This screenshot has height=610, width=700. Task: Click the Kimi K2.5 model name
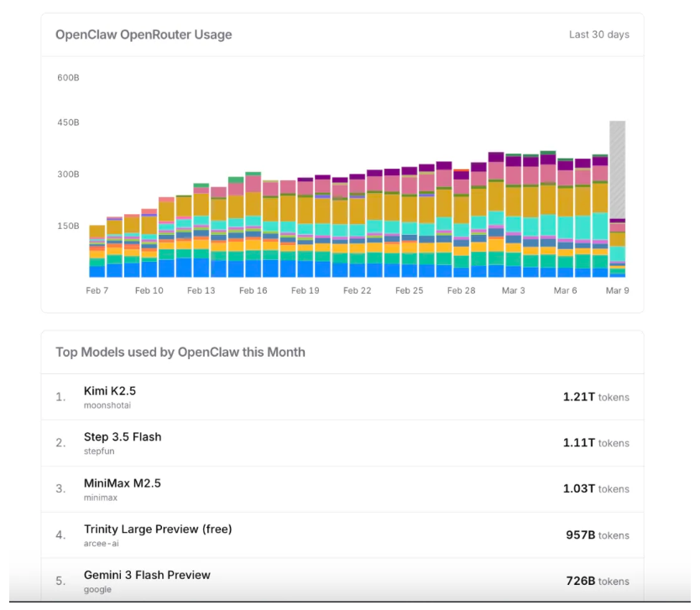(x=110, y=391)
